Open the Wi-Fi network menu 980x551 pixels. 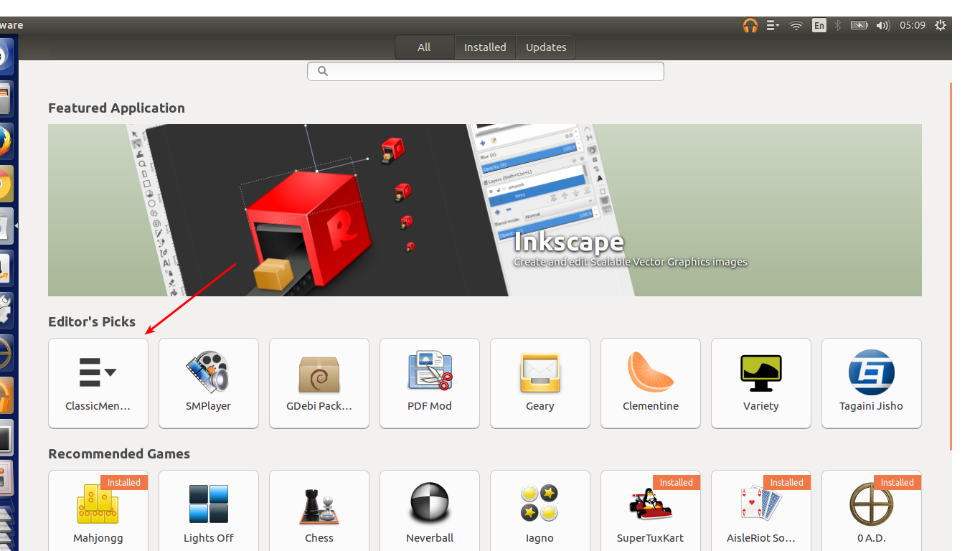[796, 25]
